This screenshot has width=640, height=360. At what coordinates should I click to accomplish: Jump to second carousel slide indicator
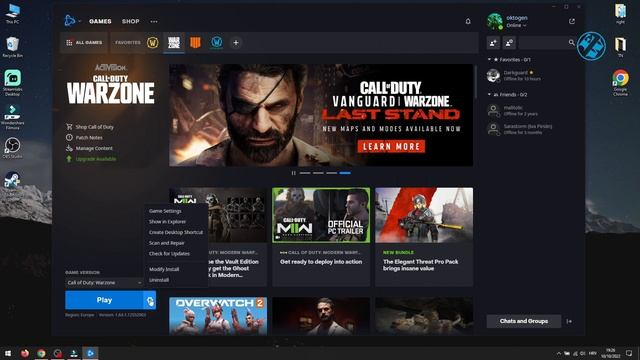pyautogui.click(x=318, y=173)
